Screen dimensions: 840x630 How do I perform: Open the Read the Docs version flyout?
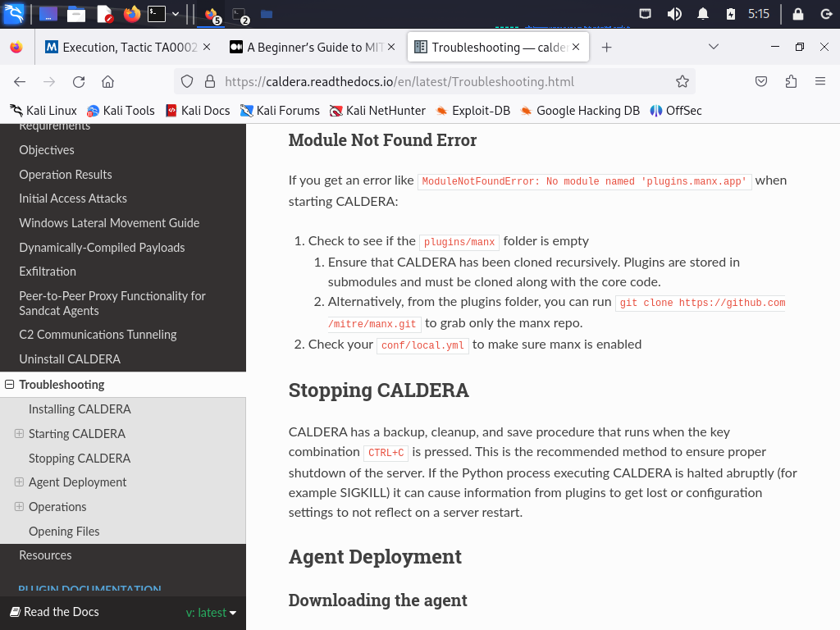pos(211,612)
